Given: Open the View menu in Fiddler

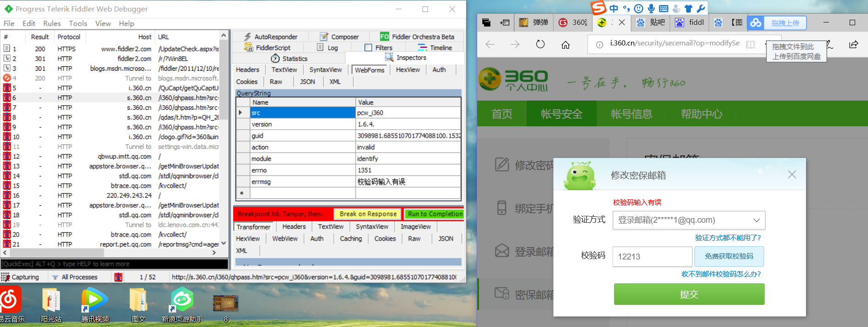Looking at the screenshot, I should click(x=103, y=23).
